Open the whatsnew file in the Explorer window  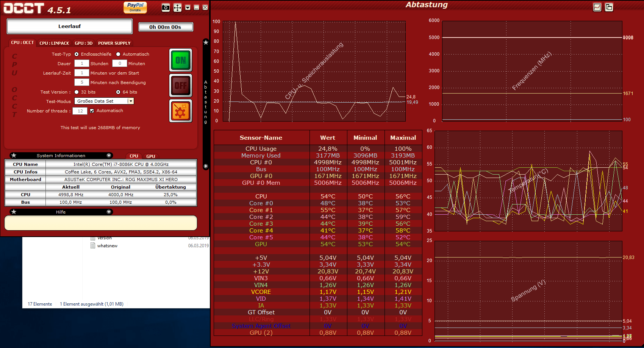pos(107,246)
